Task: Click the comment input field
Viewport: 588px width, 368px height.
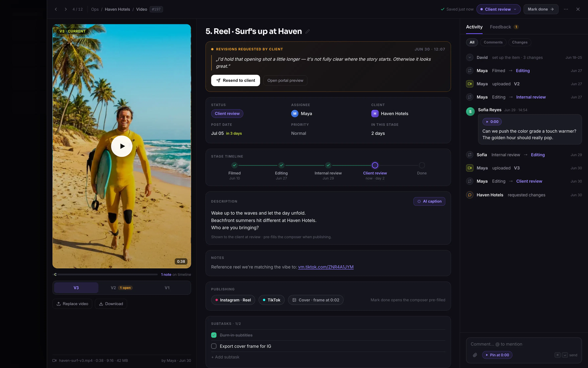Action: (x=524, y=344)
